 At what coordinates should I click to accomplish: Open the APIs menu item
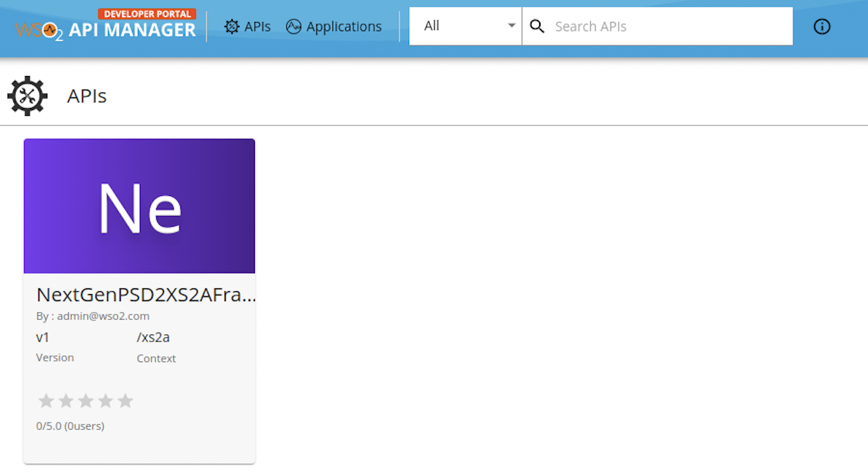pyautogui.click(x=247, y=26)
